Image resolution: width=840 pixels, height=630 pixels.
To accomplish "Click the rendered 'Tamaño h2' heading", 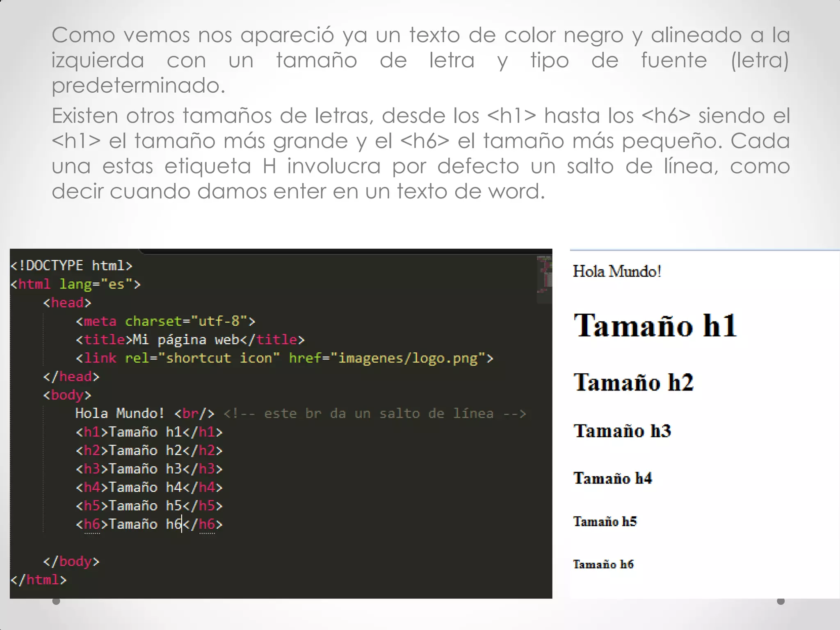I will 634,383.
